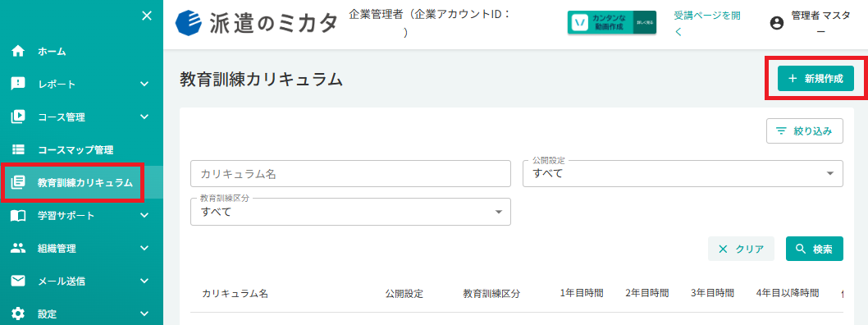868x325 pixels.
Task: Click the 学習サポート open book icon
Action: (18, 215)
